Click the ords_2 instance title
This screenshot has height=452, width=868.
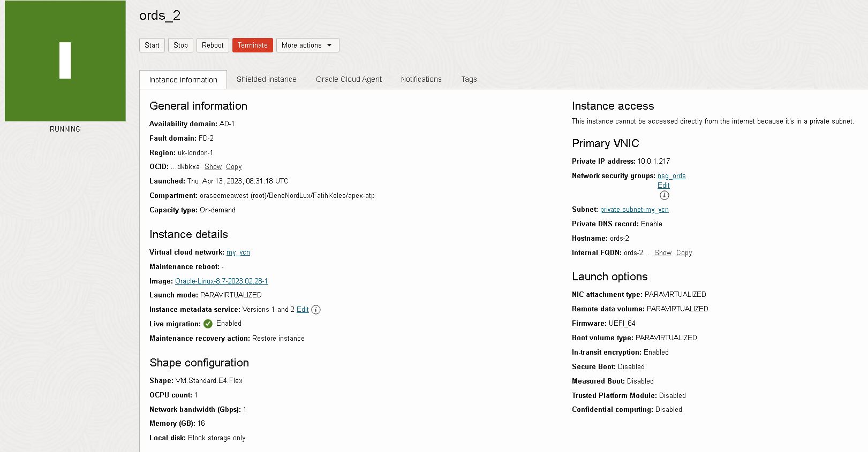pos(160,16)
